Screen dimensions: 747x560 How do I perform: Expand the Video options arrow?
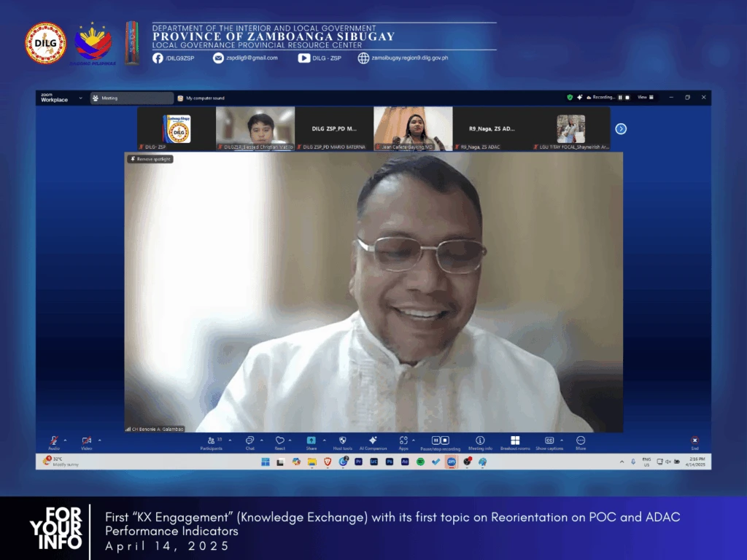(x=99, y=440)
